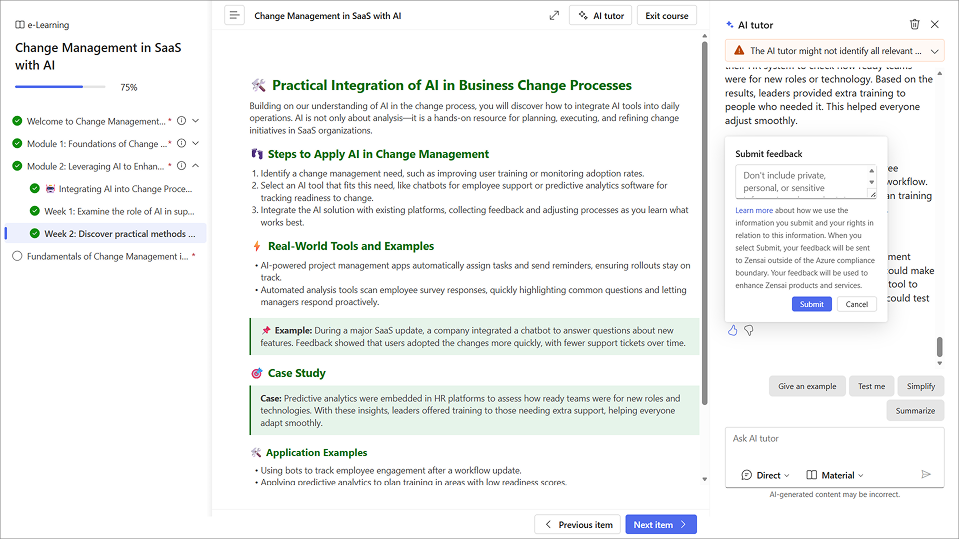959x539 pixels.
Task: Click Summarize suggestion
Action: (x=915, y=411)
